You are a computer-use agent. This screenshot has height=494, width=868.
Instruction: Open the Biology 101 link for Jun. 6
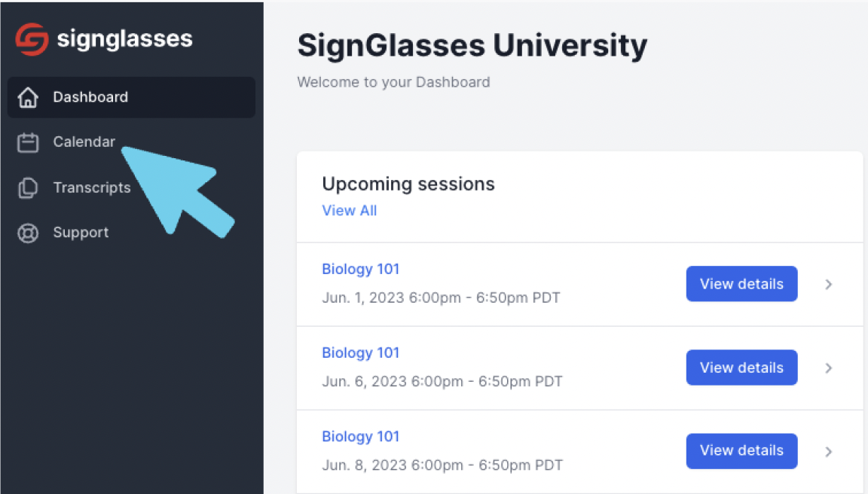360,352
